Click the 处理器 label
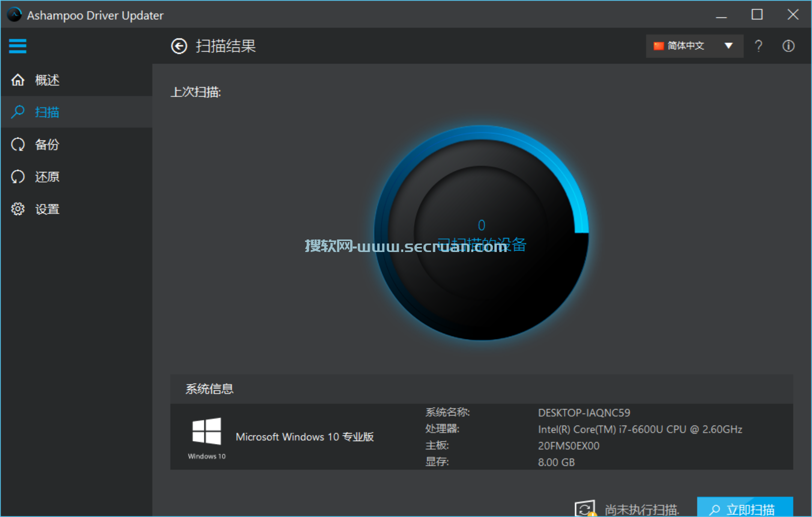812x517 pixels. 442,429
